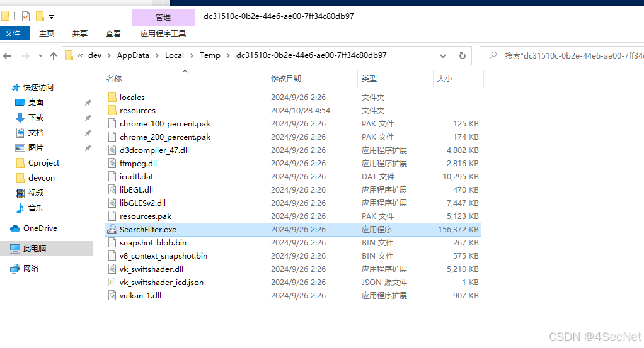644x348 pixels.
Task: Expand the address bar history dropdown
Action: pos(443,56)
